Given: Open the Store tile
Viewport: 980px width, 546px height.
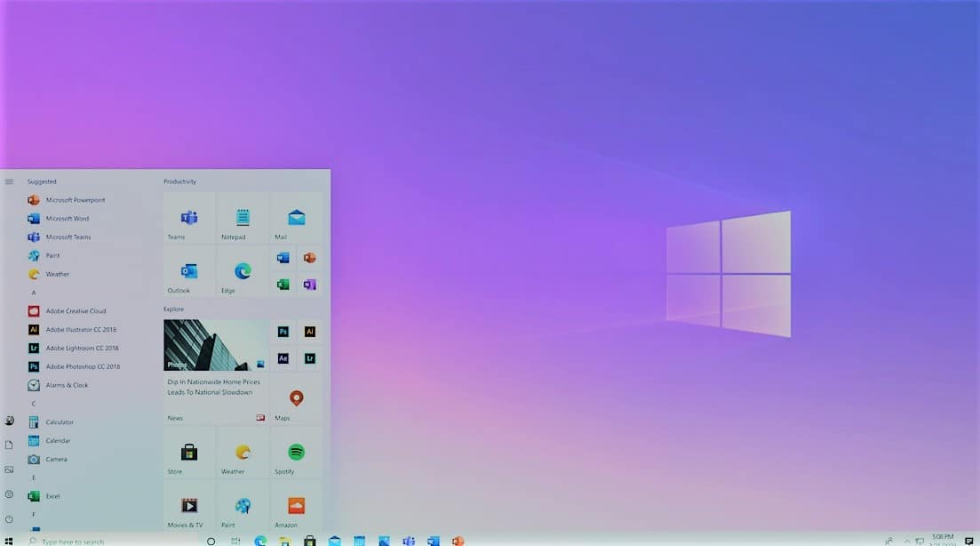Looking at the screenshot, I should point(188,453).
